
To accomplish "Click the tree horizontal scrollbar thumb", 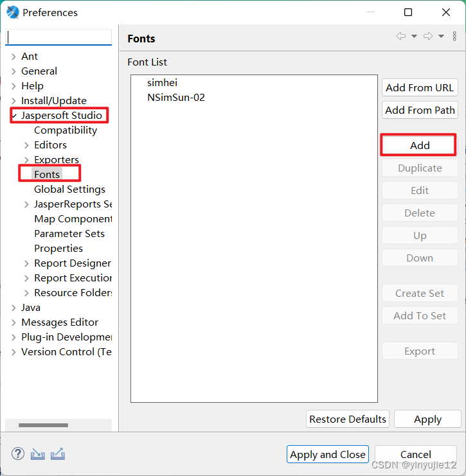I will tap(43, 425).
